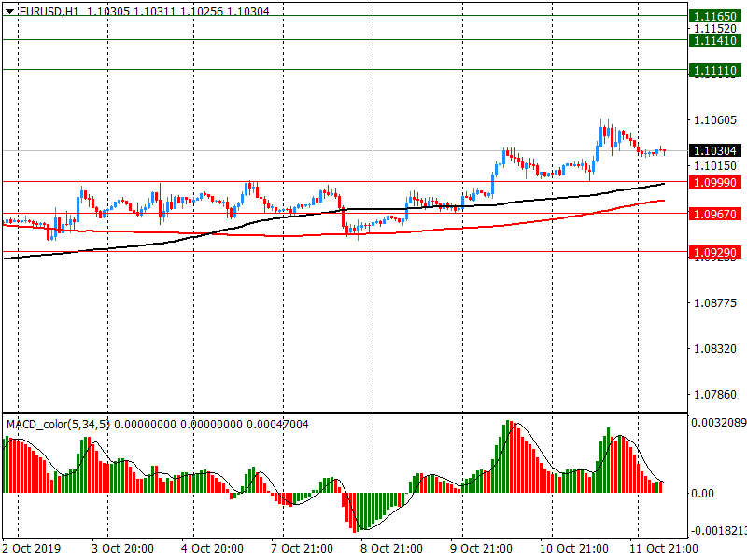Click the MACD_color(5,34,5) indicator label
This screenshot has width=747, height=560.
point(58,425)
